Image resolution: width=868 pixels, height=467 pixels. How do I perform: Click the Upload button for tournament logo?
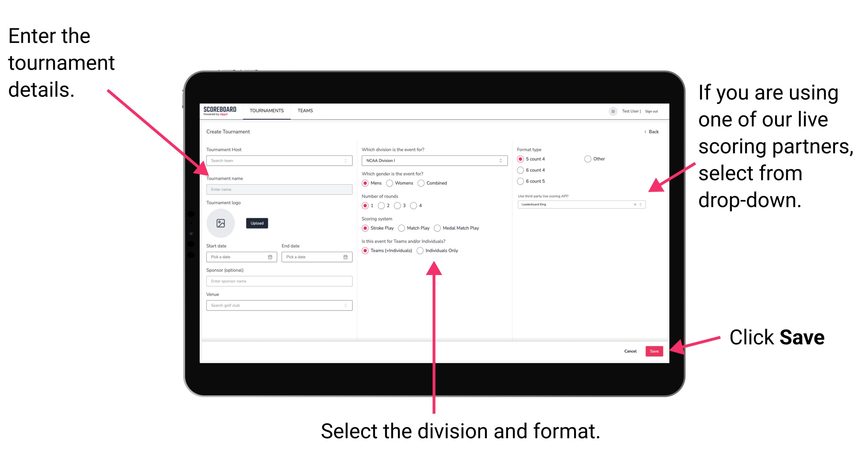point(257,223)
